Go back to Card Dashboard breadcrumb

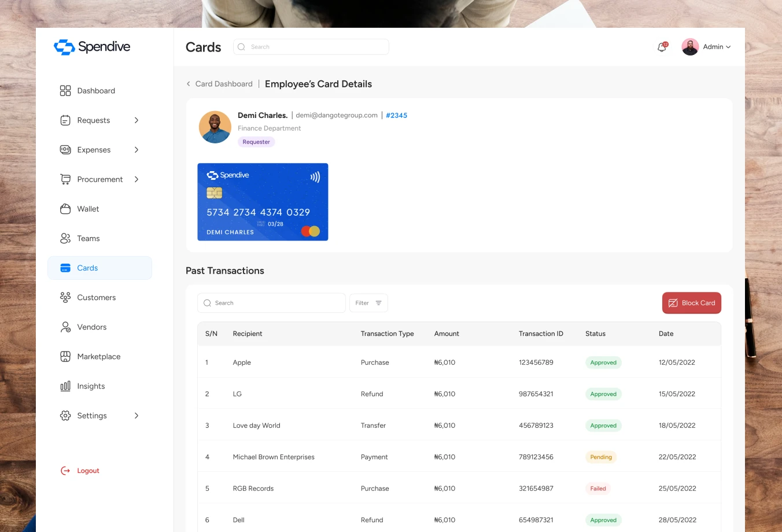pos(224,84)
